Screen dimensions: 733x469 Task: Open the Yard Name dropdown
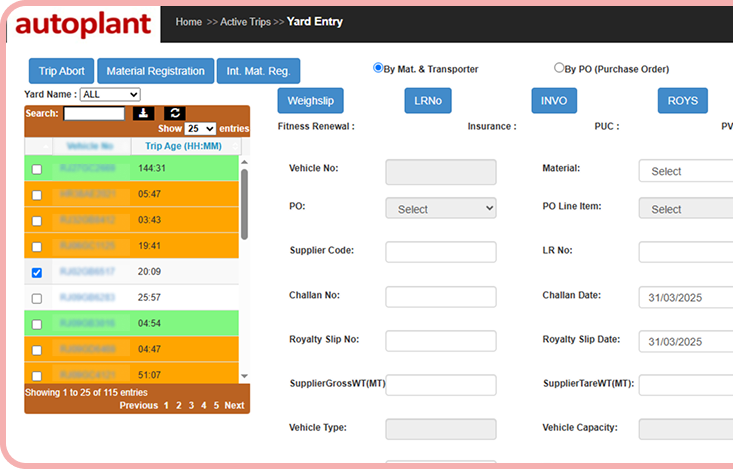[x=110, y=94]
